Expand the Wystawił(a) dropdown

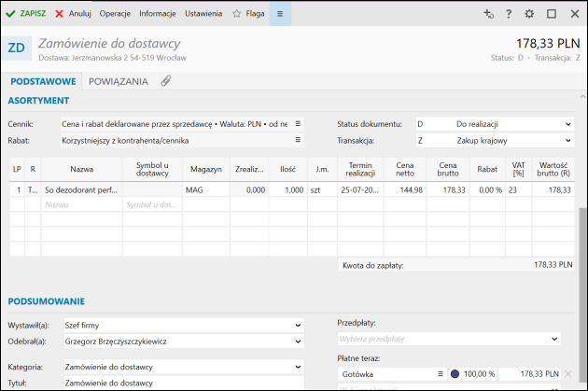(x=298, y=325)
